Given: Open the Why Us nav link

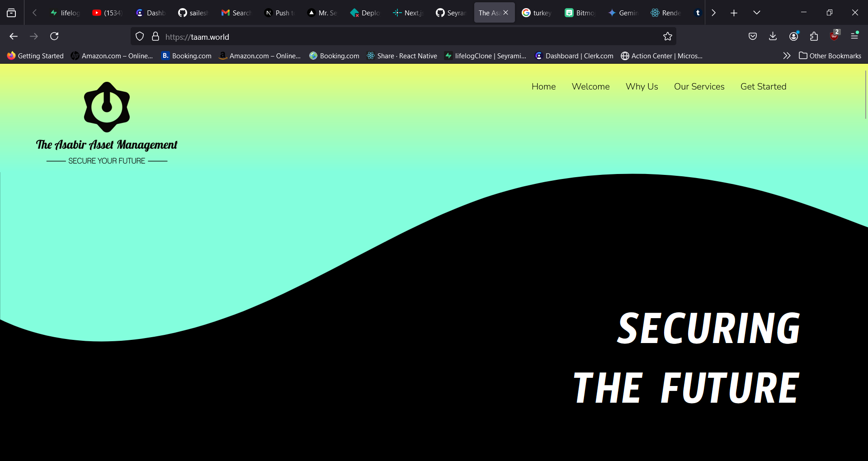Looking at the screenshot, I should coord(642,86).
